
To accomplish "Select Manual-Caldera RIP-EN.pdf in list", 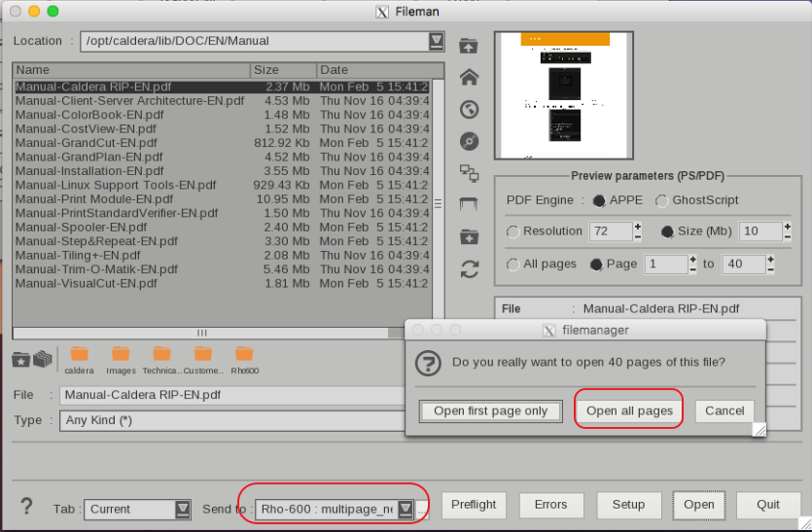I will (x=222, y=87).
